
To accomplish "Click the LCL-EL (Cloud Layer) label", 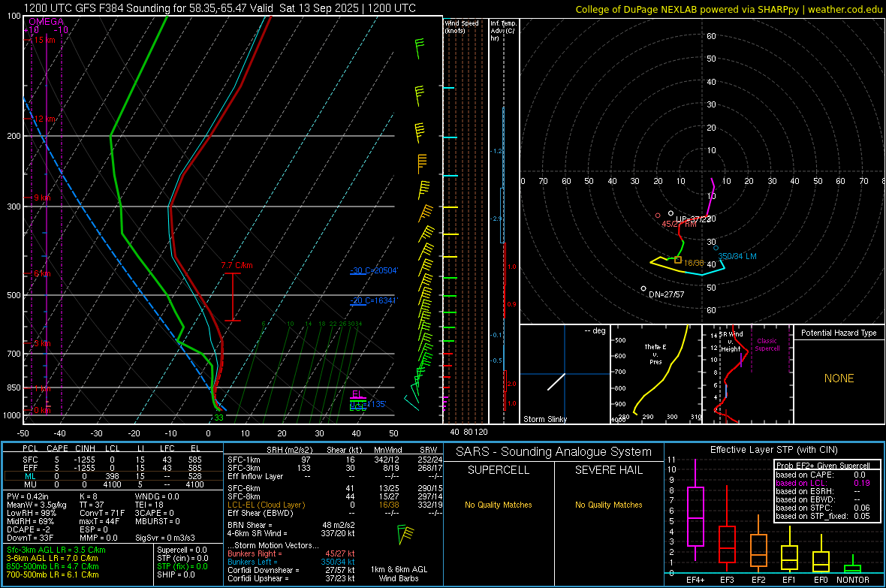I will (266, 505).
